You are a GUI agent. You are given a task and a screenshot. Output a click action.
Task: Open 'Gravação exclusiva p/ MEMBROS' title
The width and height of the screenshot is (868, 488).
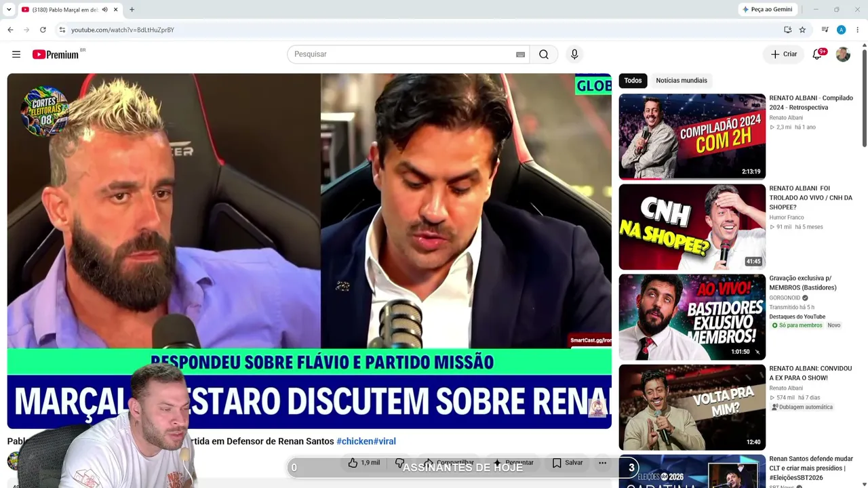pos(803,283)
